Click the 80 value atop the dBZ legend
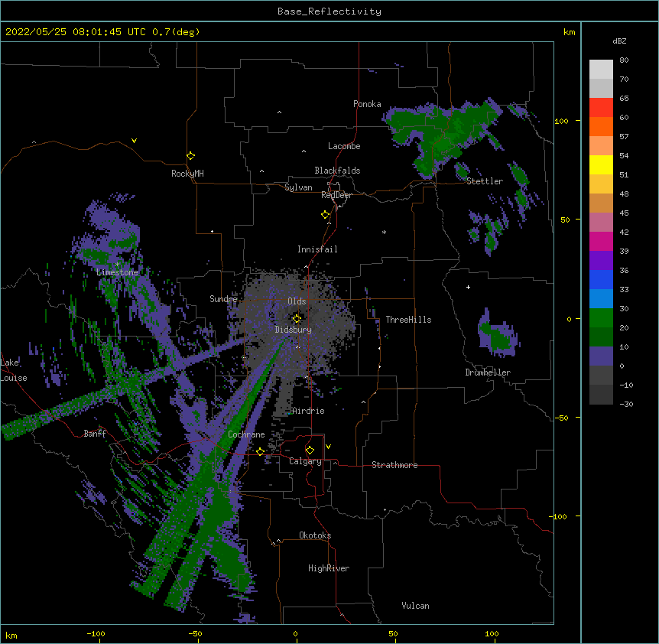This screenshot has height=644, width=659. click(624, 60)
